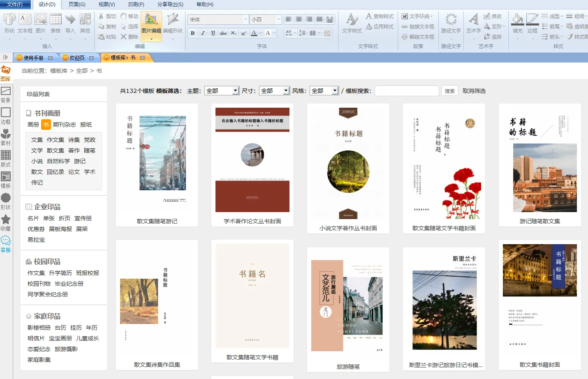The height and width of the screenshot is (379, 588).
Task: Click 路径文字 path text tool
Action: click(451, 24)
